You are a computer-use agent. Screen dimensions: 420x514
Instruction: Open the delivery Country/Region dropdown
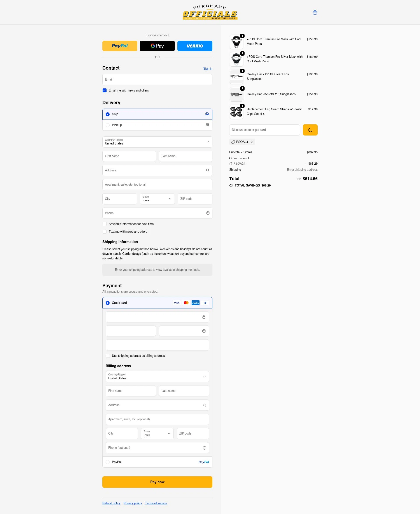point(157,142)
